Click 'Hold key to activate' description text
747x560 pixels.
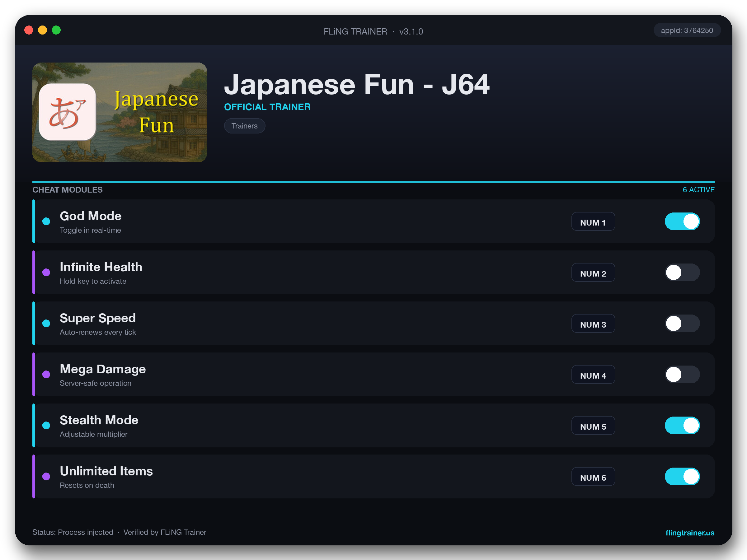(93, 281)
